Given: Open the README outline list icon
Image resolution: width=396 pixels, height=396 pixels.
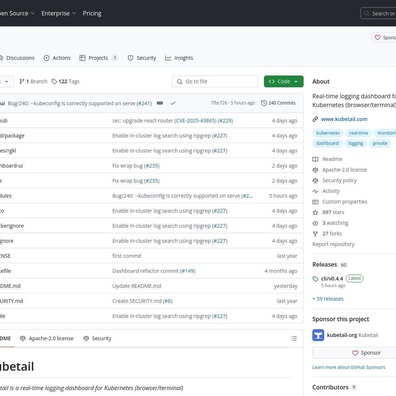Looking at the screenshot, I should [294, 339].
